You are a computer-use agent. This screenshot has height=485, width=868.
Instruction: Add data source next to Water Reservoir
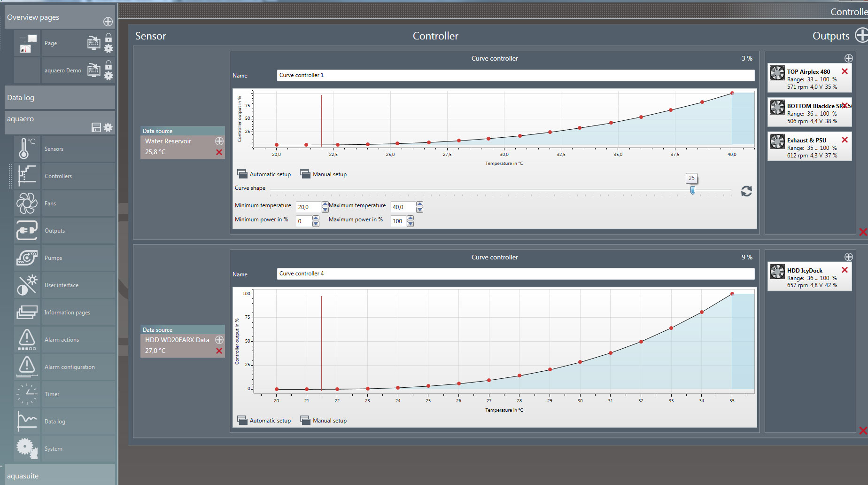click(x=219, y=141)
